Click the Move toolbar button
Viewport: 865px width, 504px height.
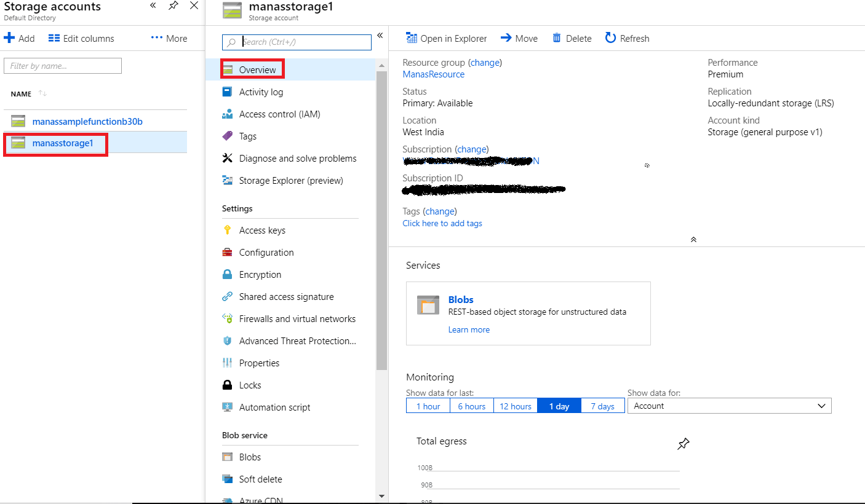(x=519, y=38)
